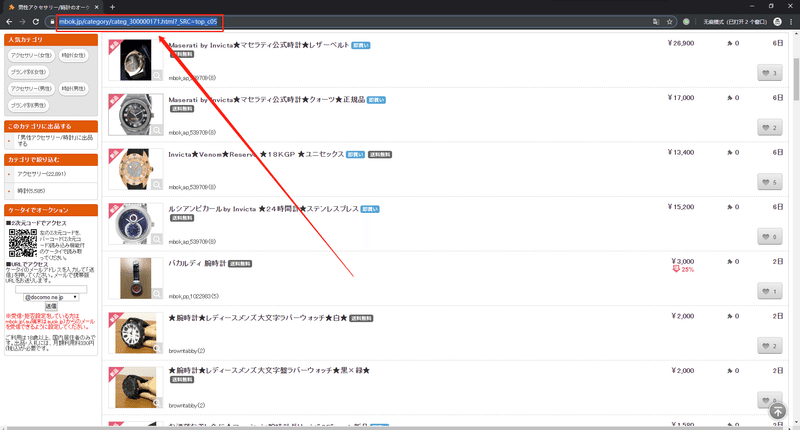Go back to the previous browser page
The width and height of the screenshot is (800, 430).
[x=9, y=21]
